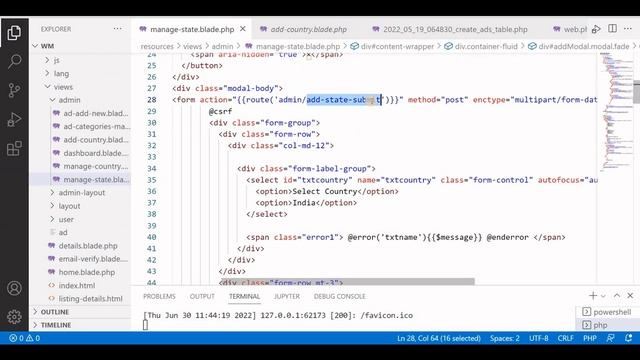Open the OUTPUT panel tab
The height and width of the screenshot is (360, 640).
click(x=202, y=296)
